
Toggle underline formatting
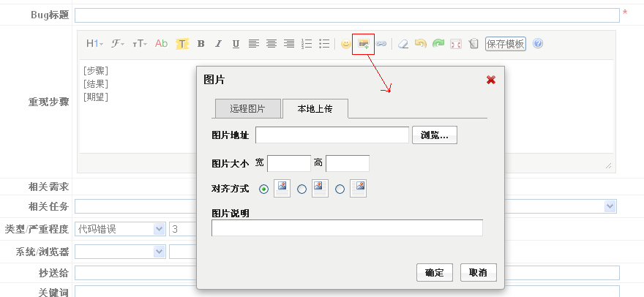click(x=236, y=44)
